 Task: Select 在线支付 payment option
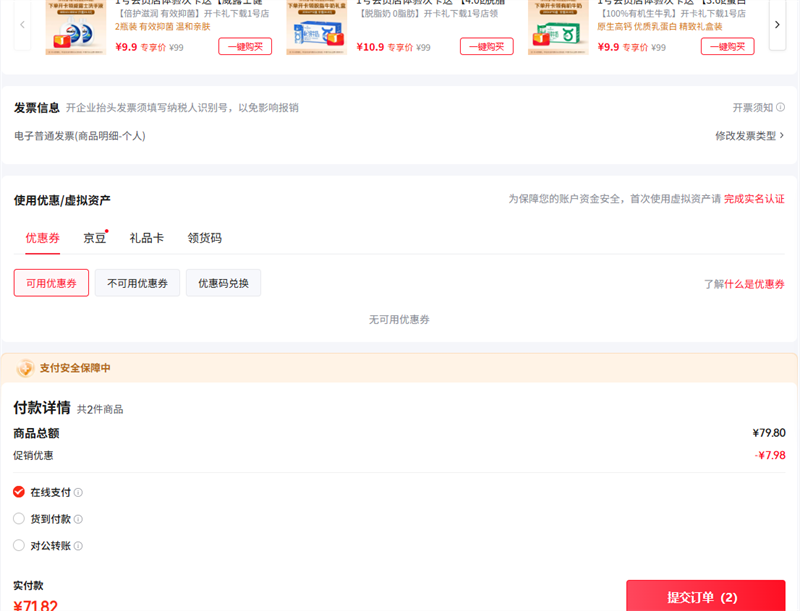[x=19, y=492]
